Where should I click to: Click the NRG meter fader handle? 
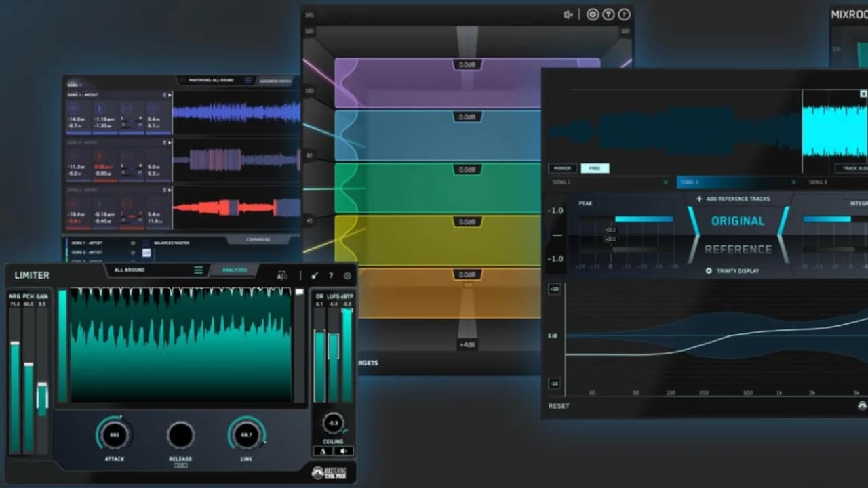(14, 343)
